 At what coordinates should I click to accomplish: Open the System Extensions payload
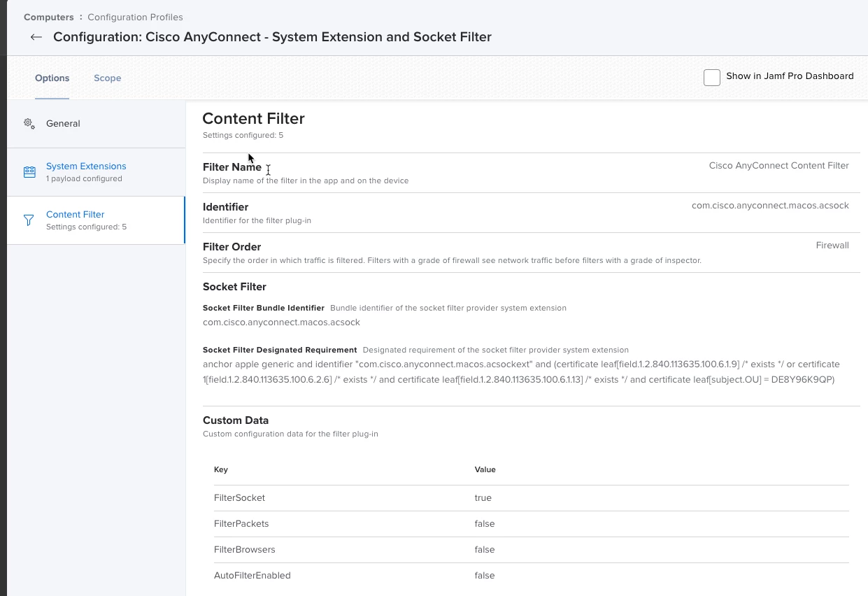[96, 172]
